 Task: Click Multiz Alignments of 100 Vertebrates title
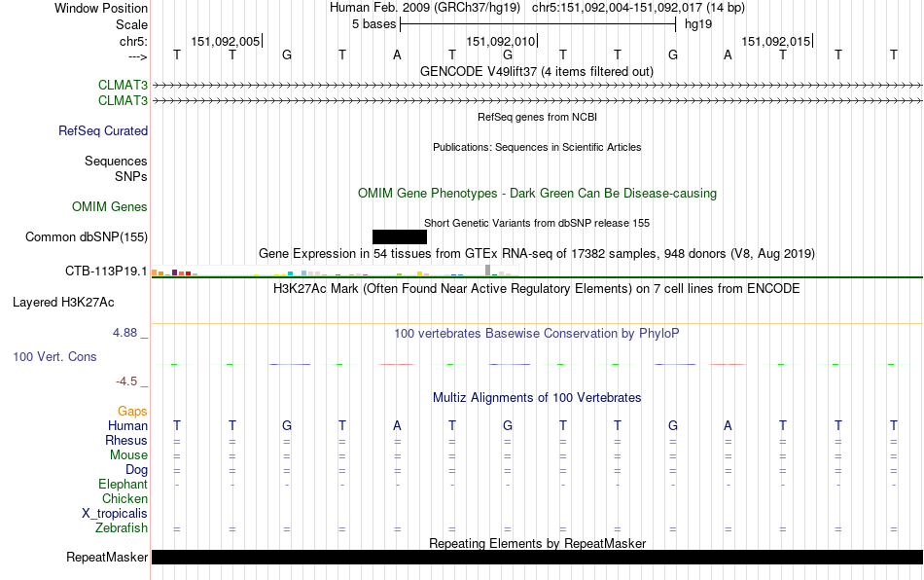pos(537,397)
